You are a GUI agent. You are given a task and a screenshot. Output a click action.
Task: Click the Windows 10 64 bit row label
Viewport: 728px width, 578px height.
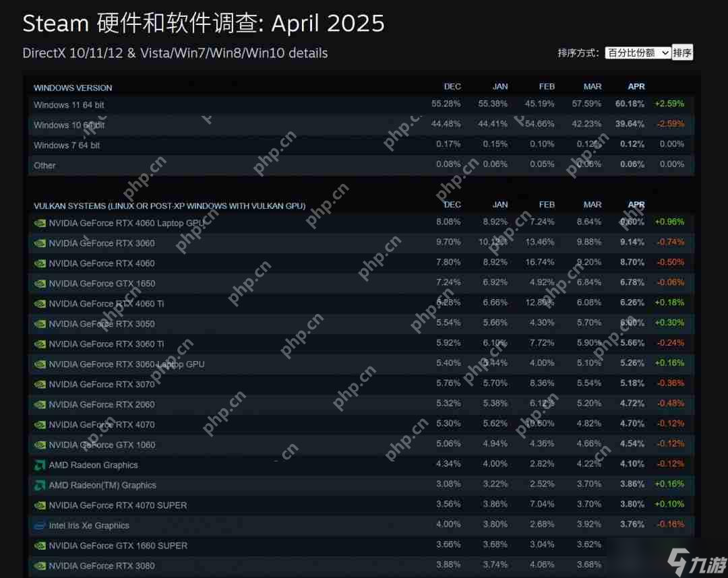click(69, 125)
